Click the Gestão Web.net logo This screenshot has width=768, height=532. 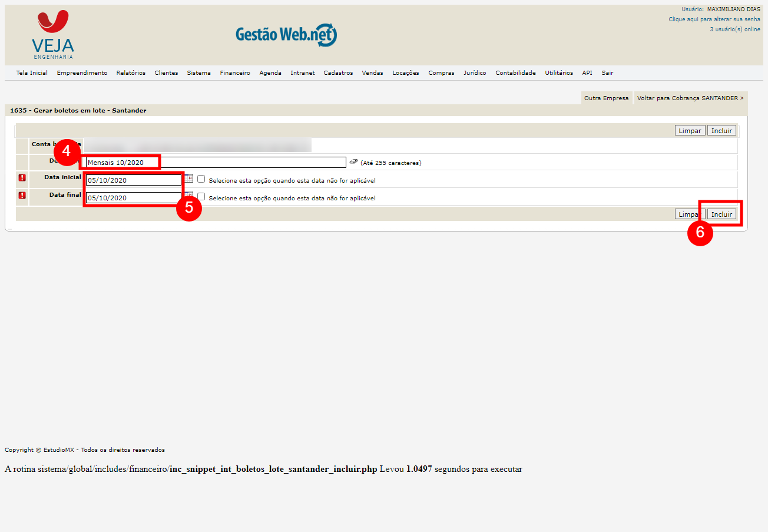pos(286,35)
